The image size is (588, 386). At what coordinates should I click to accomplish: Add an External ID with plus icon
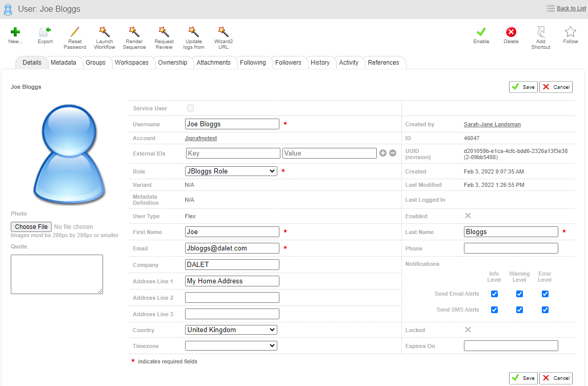tap(382, 153)
